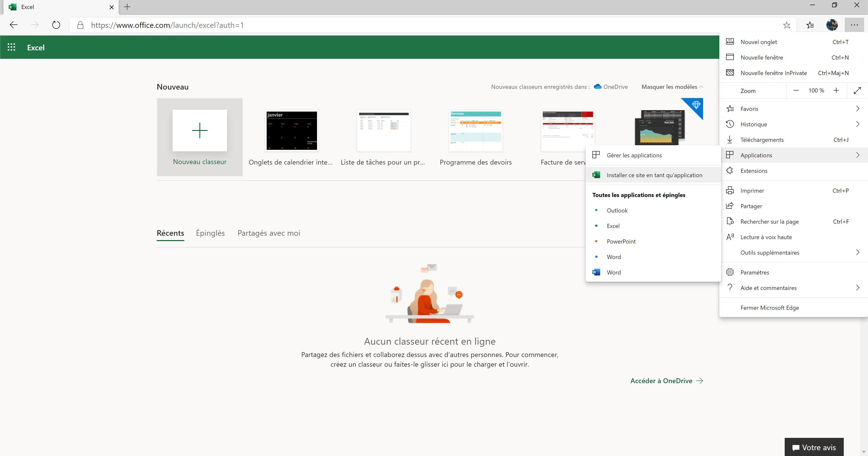Image resolution: width=868 pixels, height=456 pixels.
Task: Open the Office app launcher grid
Action: click(11, 47)
